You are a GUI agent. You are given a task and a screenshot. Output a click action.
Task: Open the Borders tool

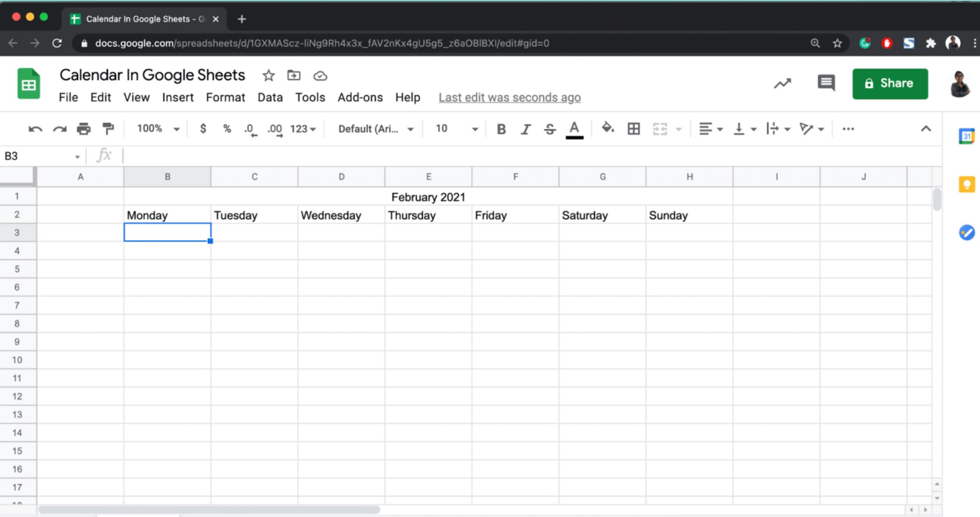pos(633,128)
